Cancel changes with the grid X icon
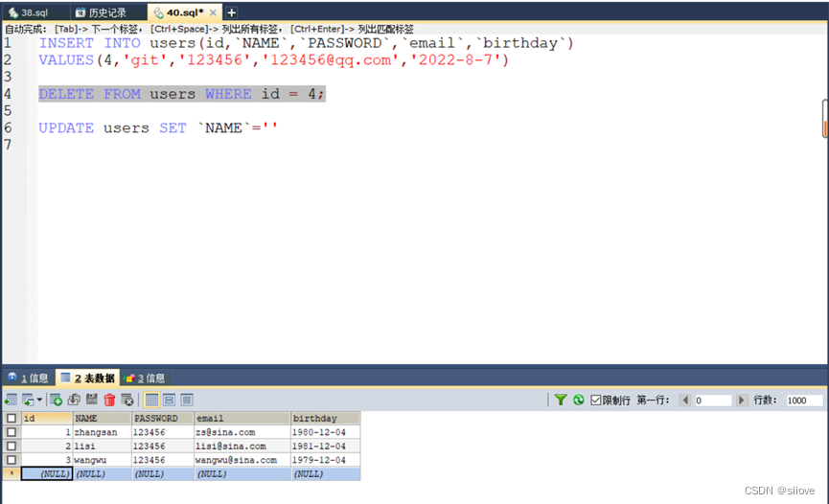Image resolution: width=829 pixels, height=504 pixels. coord(127,400)
